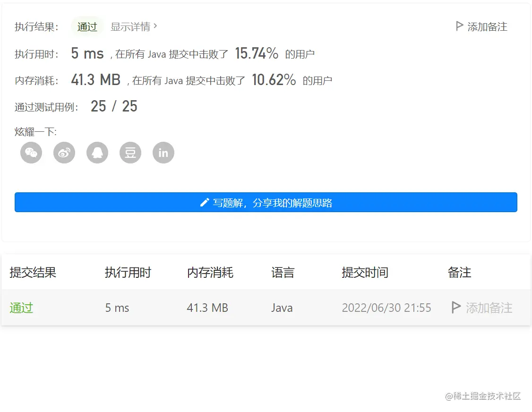Click the 通过测试用例 label
Screen dimensions: 532x412
[46, 107]
